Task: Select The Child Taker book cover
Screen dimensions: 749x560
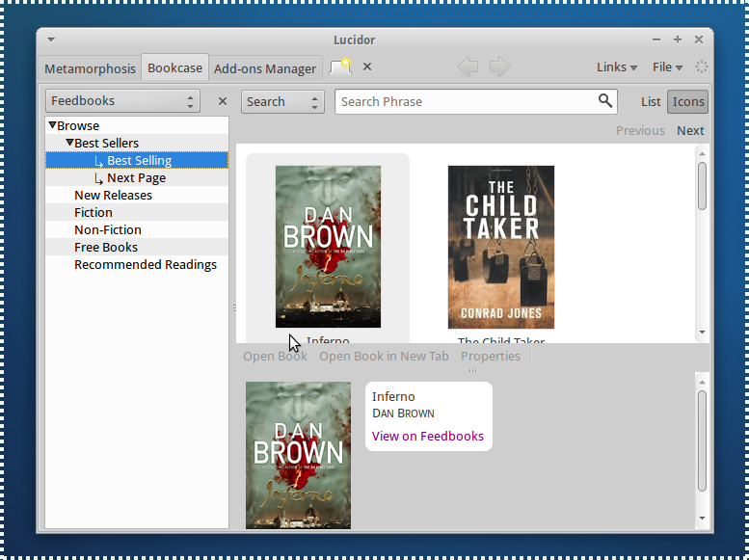Action: pos(501,247)
